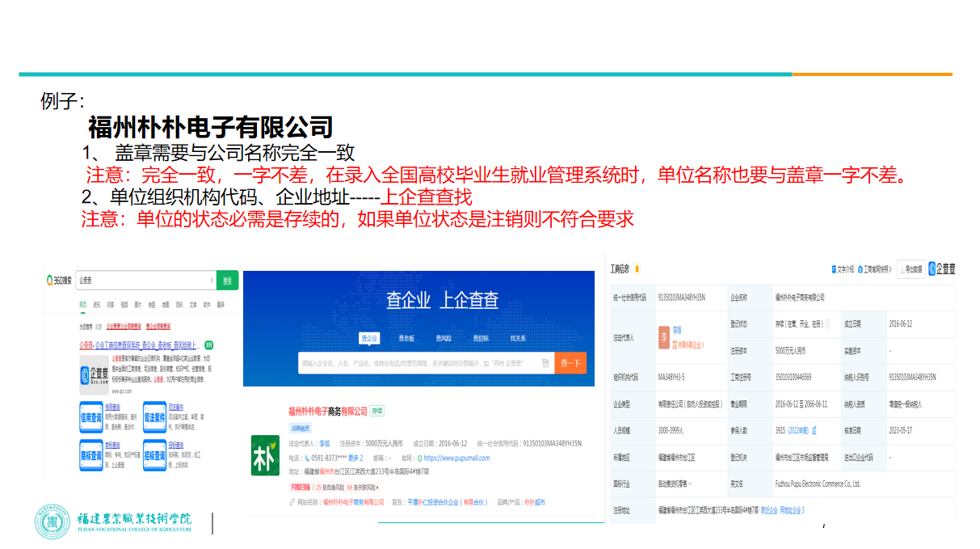Viewport: 980px width, 549px height.
Task: Click the green 搜索 button
Action: coord(228,281)
